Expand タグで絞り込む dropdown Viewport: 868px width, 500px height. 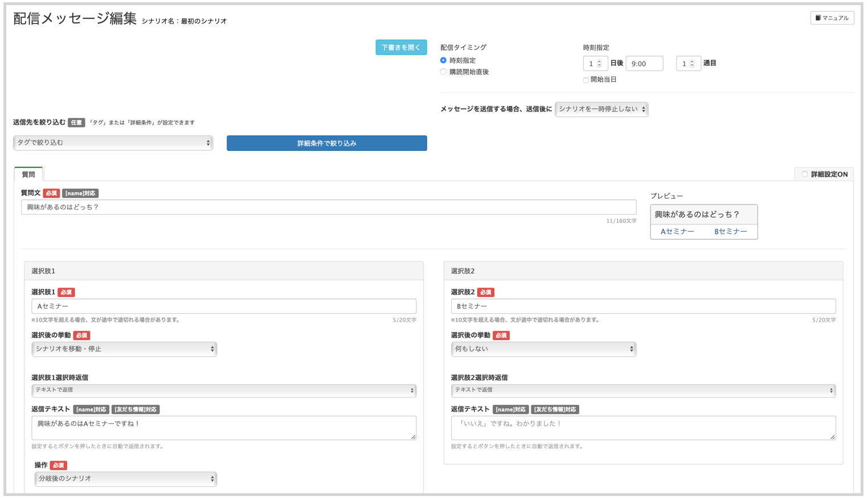[113, 143]
